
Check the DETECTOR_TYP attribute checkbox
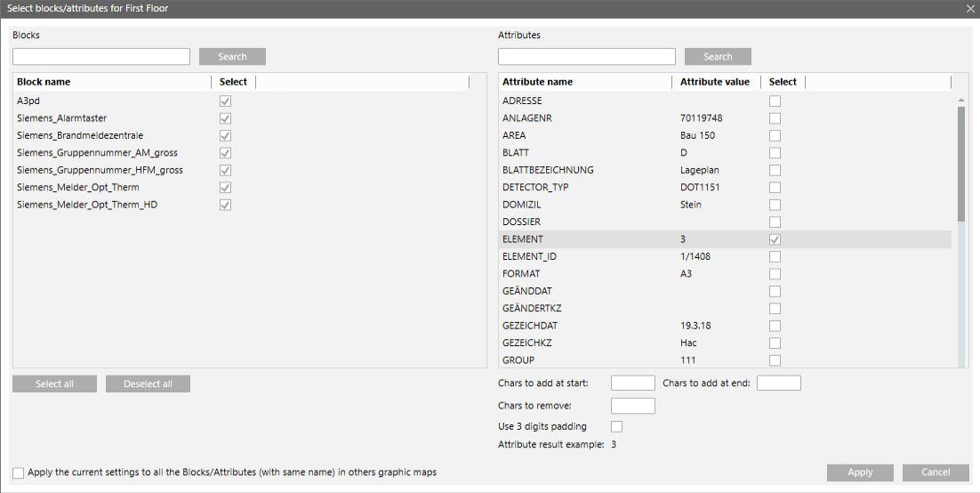point(775,188)
